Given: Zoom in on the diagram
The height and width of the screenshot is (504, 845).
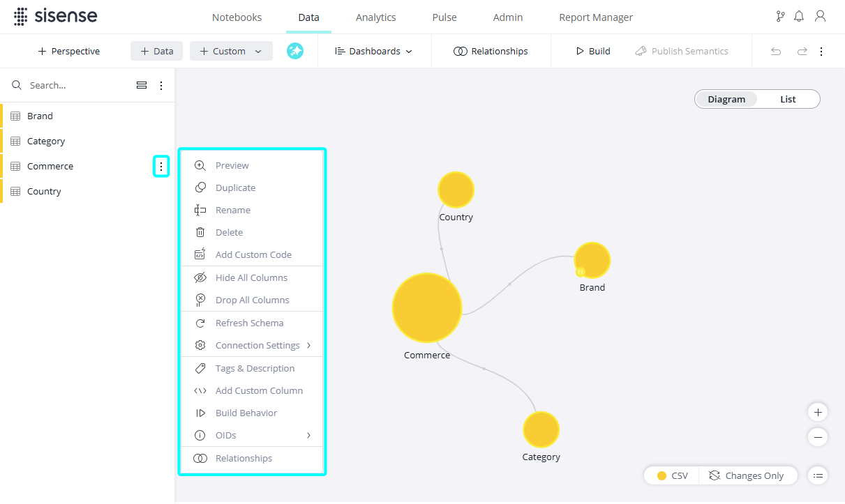Looking at the screenshot, I should (x=818, y=412).
